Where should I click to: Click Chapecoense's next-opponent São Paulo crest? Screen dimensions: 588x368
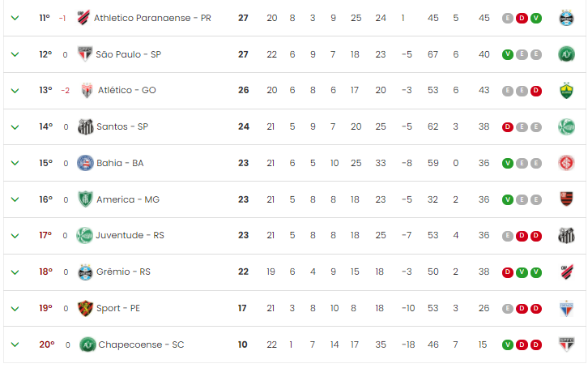[x=566, y=344]
